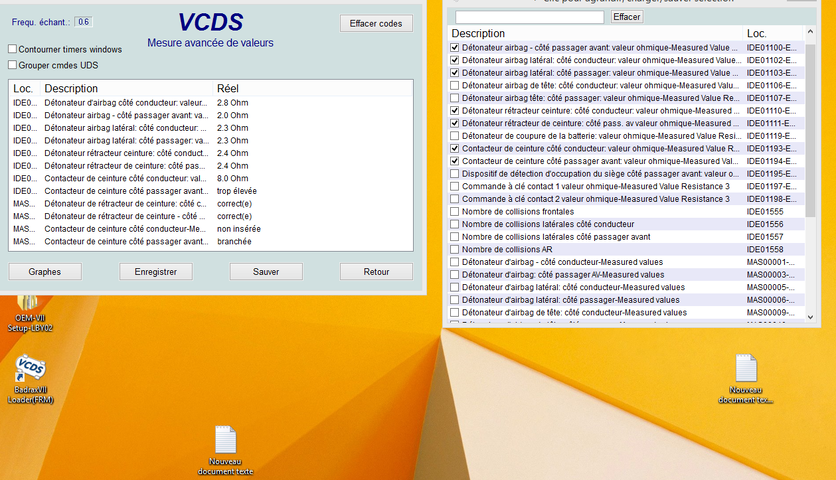Image resolution: width=836 pixels, height=480 pixels.
Task: Check Dispositif de détection d'occupation du siège
Action: 455,174
